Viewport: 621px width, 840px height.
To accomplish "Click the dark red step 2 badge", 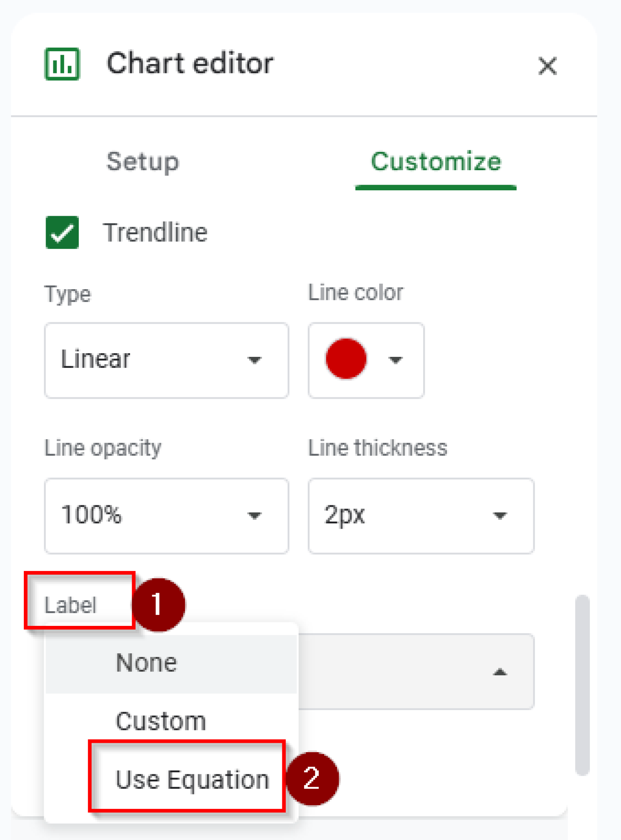I will (x=312, y=778).
